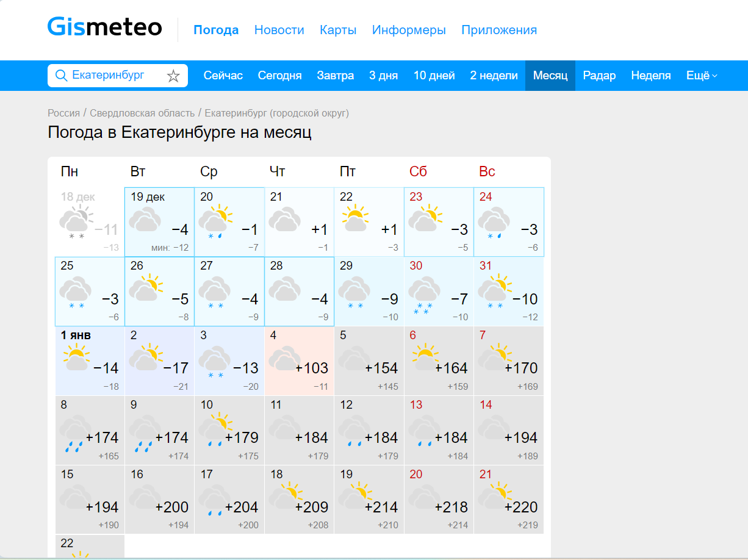The image size is (748, 560).
Task: Click the rain icon on 9 January
Action: (145, 433)
